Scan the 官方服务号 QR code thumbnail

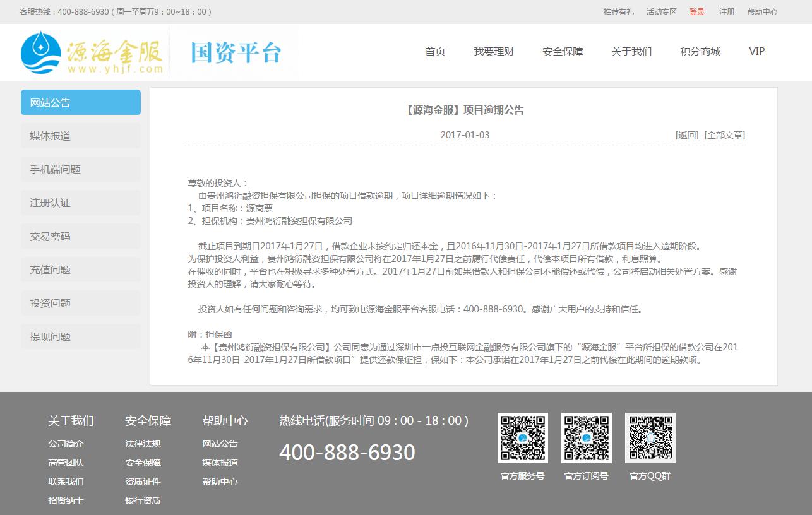pos(523,437)
